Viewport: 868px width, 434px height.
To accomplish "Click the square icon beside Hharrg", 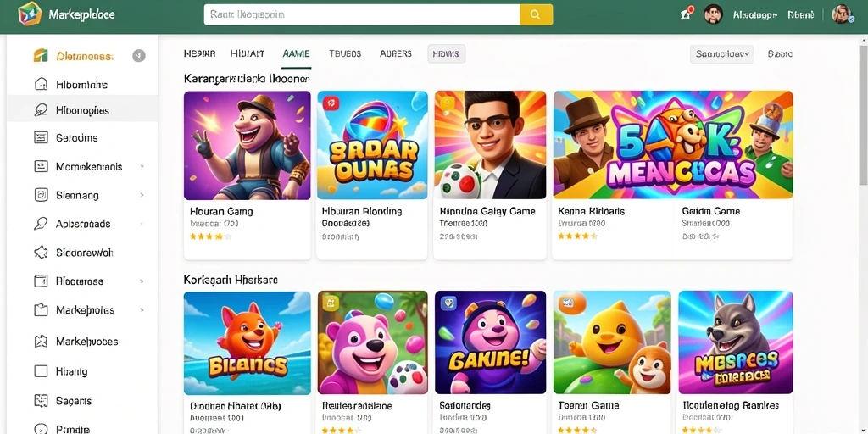I will 41,371.
